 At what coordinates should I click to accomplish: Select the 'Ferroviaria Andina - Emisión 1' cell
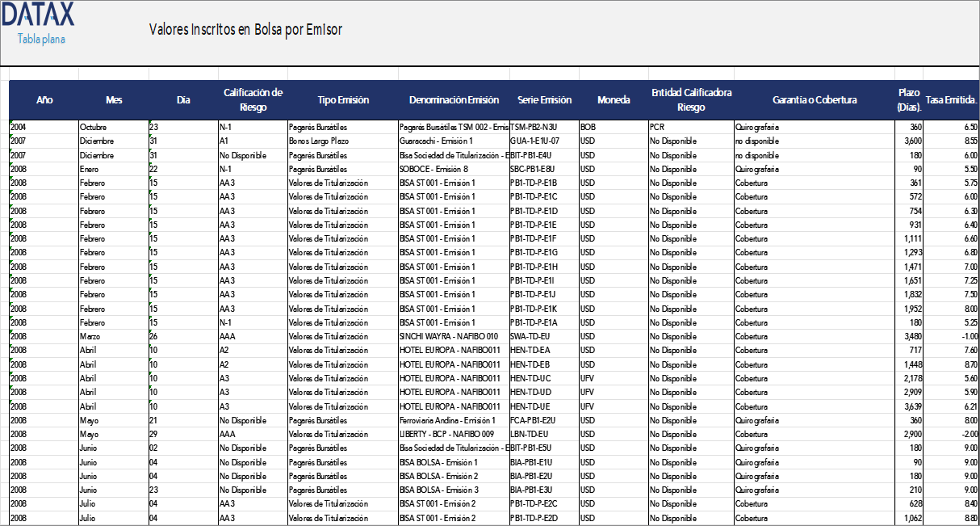tap(447, 421)
